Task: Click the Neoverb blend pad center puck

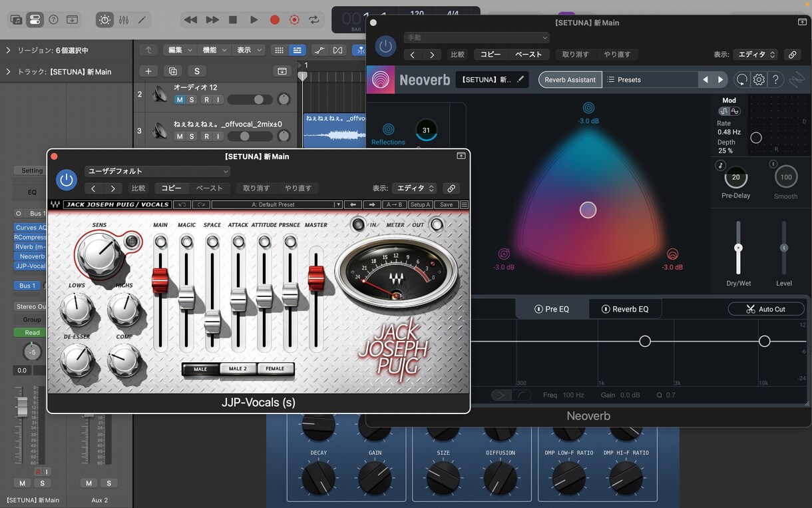Action: pyautogui.click(x=588, y=210)
